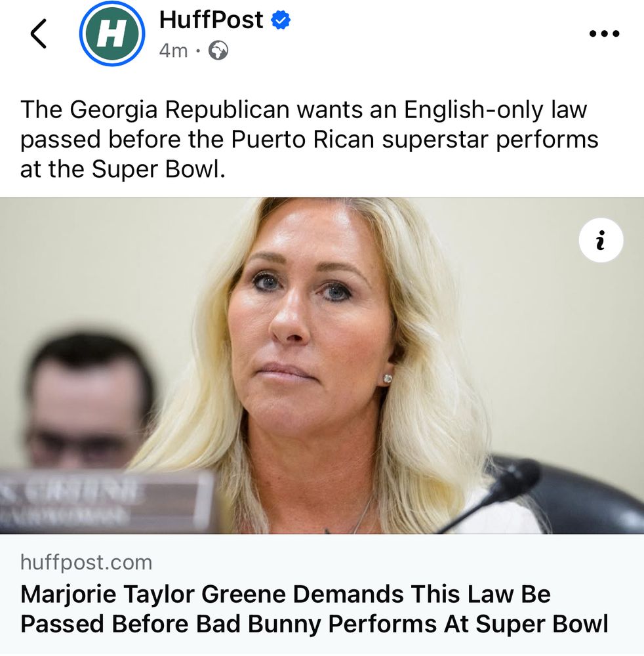The height and width of the screenshot is (656, 644).
Task: Go back using the left arrow
Action: pyautogui.click(x=39, y=34)
